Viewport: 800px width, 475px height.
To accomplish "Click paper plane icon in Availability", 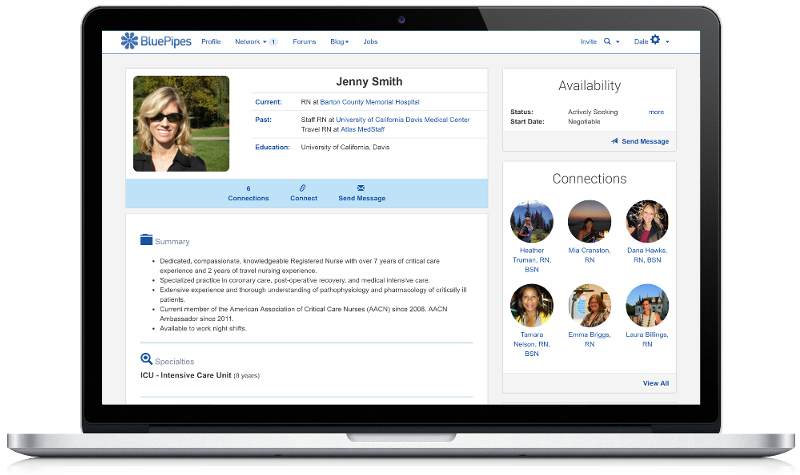I will click(615, 141).
